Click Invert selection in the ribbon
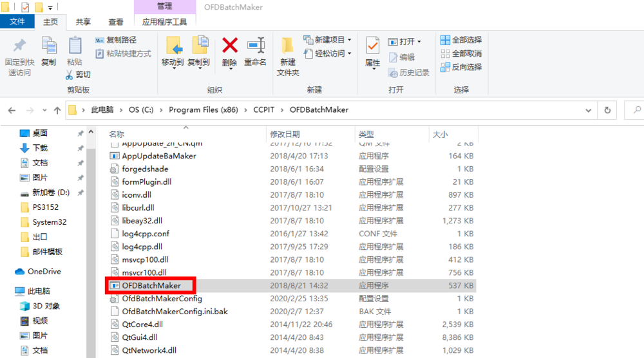This screenshot has width=644, height=358. point(461,67)
